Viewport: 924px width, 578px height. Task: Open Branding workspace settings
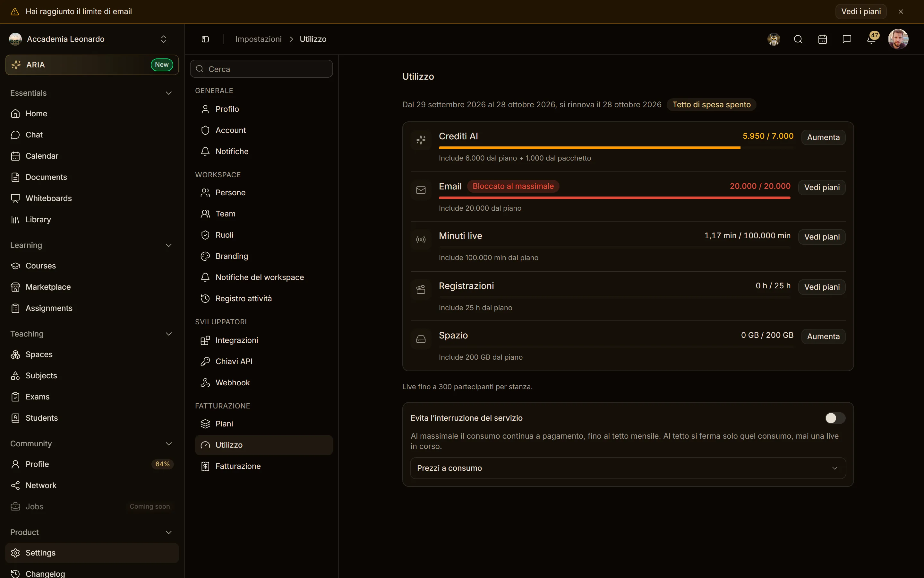click(264, 256)
